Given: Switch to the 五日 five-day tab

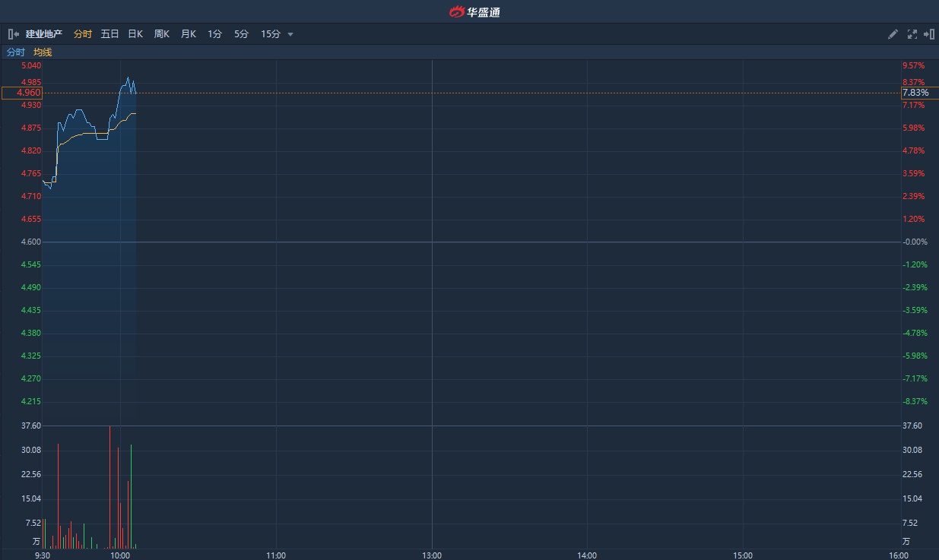Looking at the screenshot, I should [x=109, y=34].
